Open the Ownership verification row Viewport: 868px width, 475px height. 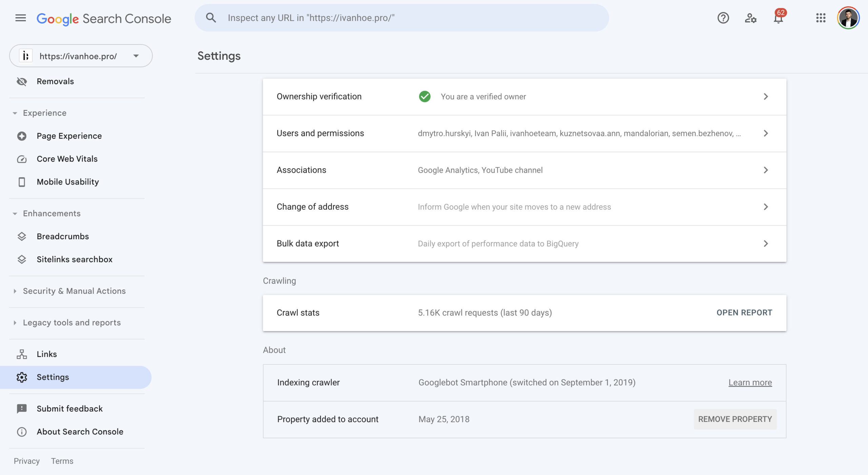click(524, 97)
